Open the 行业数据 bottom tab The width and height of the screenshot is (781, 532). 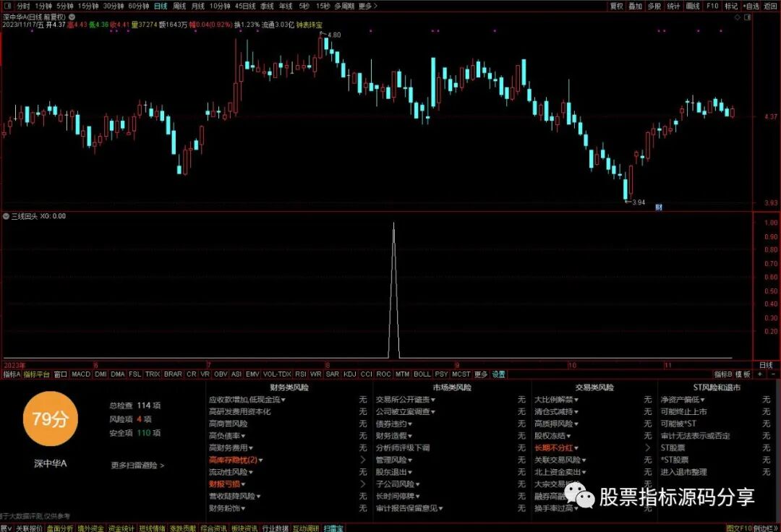(x=275, y=528)
